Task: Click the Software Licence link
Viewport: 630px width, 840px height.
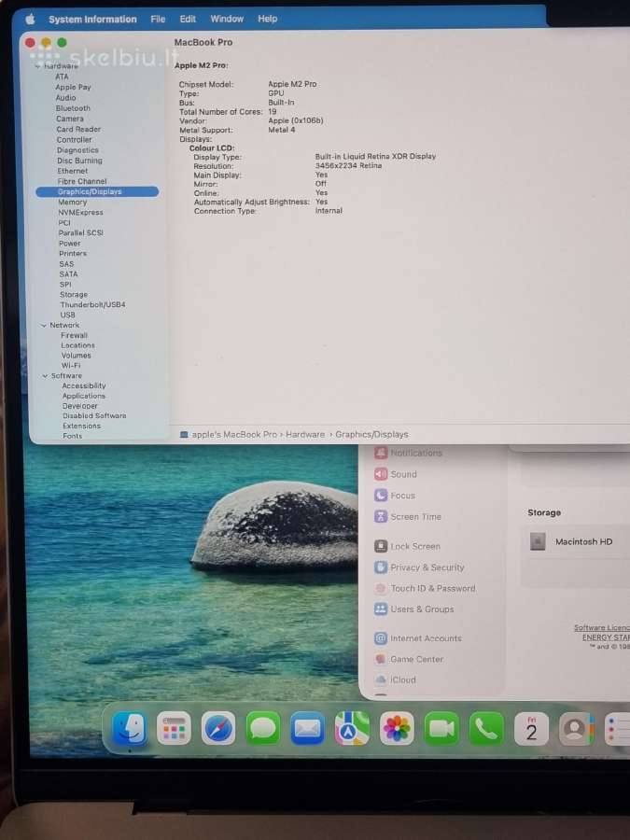Action: pyautogui.click(x=602, y=627)
